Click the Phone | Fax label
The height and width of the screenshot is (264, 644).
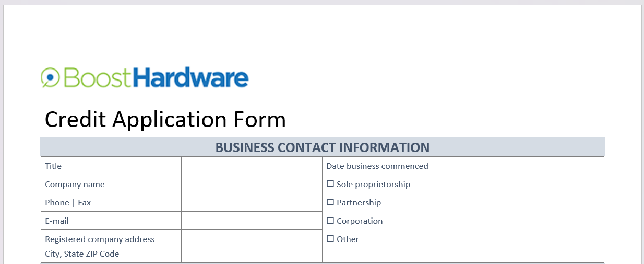[x=68, y=203]
